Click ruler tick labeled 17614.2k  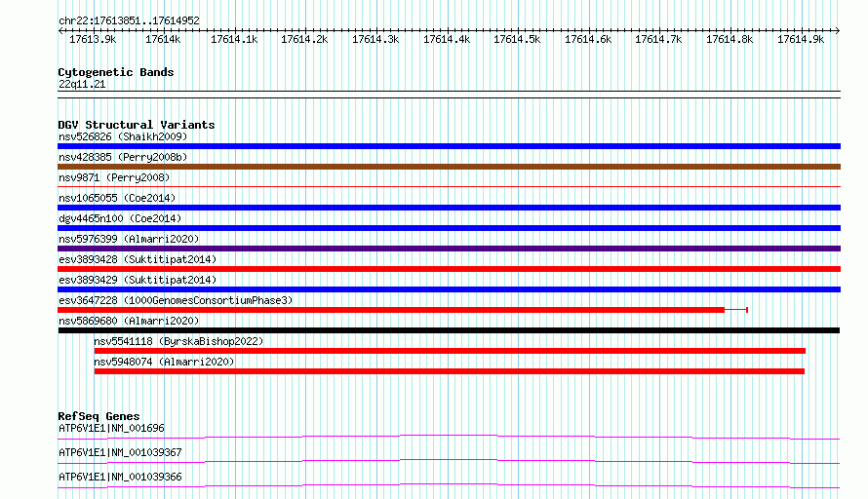(x=304, y=39)
